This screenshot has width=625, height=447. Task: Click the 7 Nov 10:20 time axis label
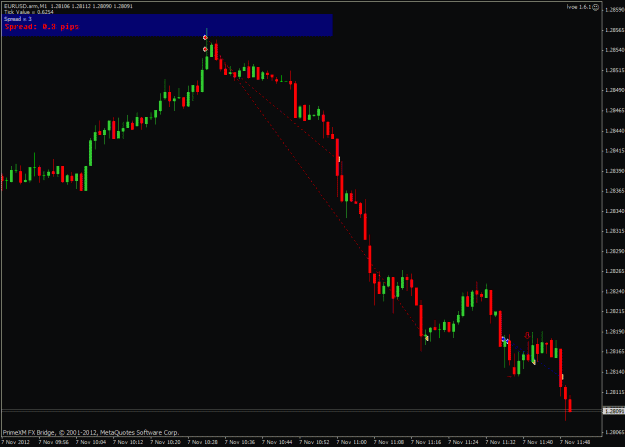coord(165,442)
